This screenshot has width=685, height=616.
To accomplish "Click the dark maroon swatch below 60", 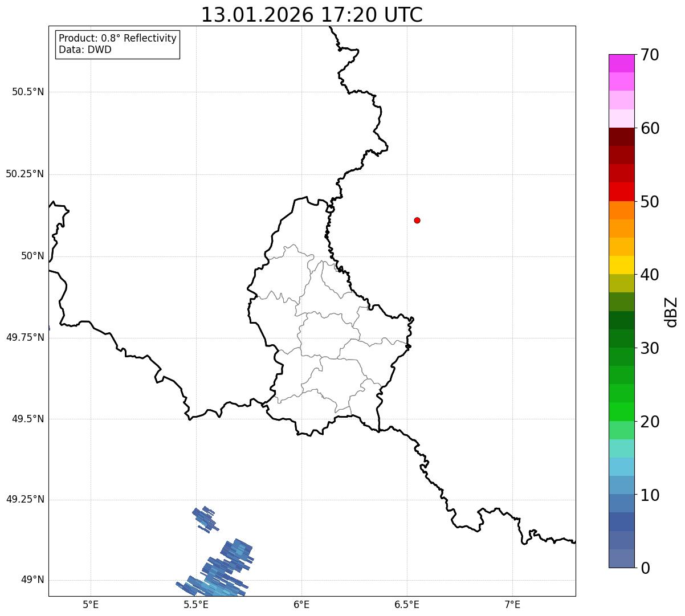I will point(621,137).
